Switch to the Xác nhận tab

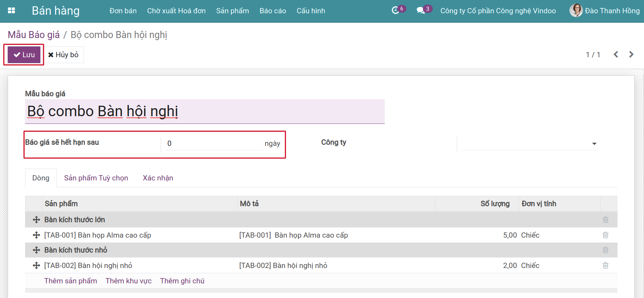158,178
